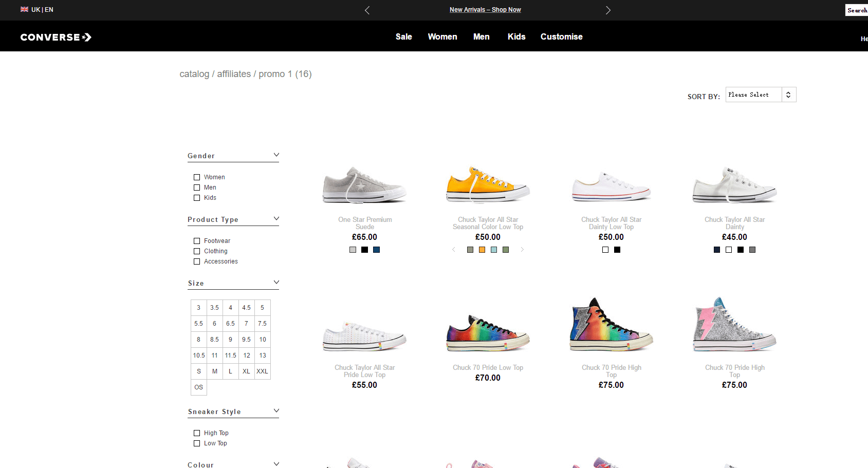Collapse the Product Type filter section

pyautogui.click(x=276, y=219)
